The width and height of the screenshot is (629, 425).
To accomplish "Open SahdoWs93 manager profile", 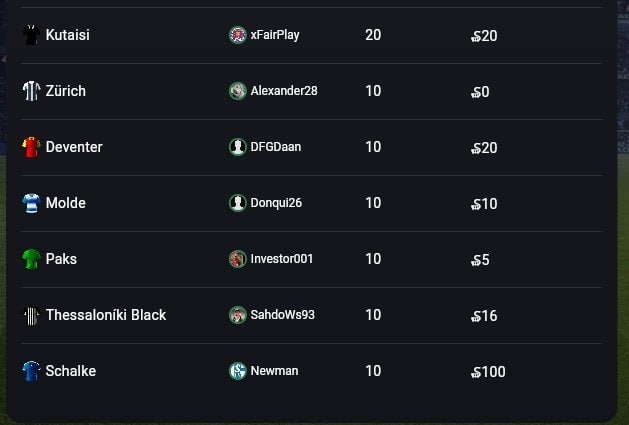I will [x=282, y=315].
